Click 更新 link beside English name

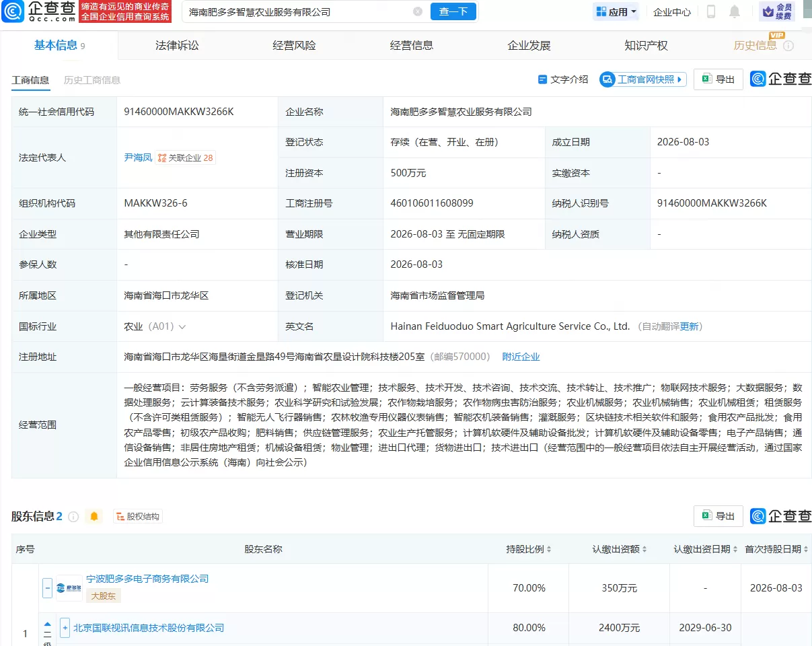tap(689, 326)
